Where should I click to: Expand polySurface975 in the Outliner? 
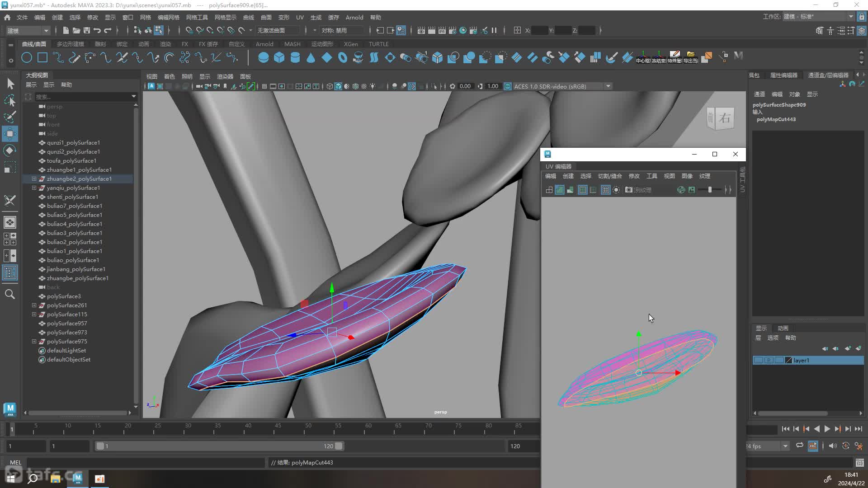point(34,342)
